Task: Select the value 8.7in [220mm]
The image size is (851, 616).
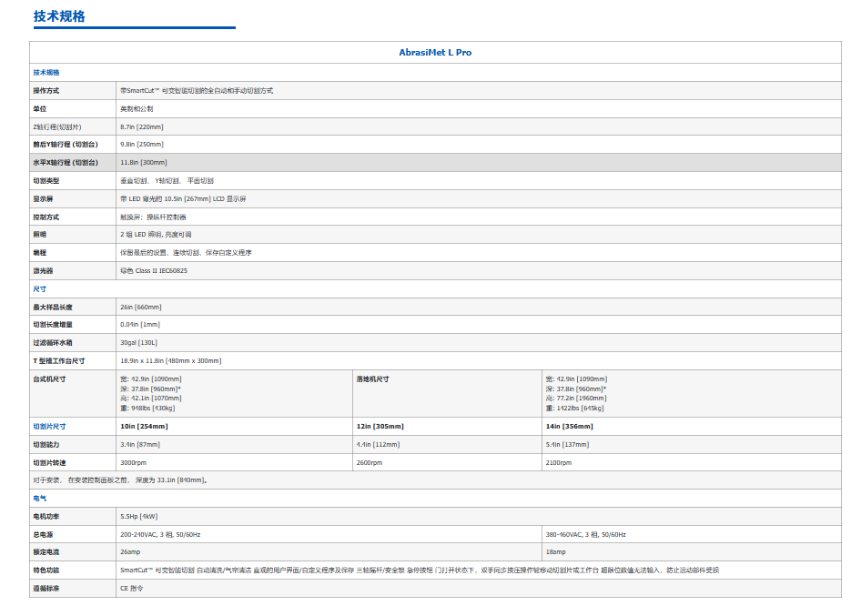Action: [x=142, y=127]
